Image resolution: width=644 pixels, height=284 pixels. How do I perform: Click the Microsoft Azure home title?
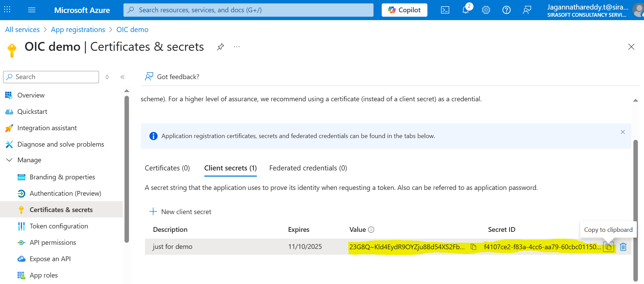click(x=82, y=10)
